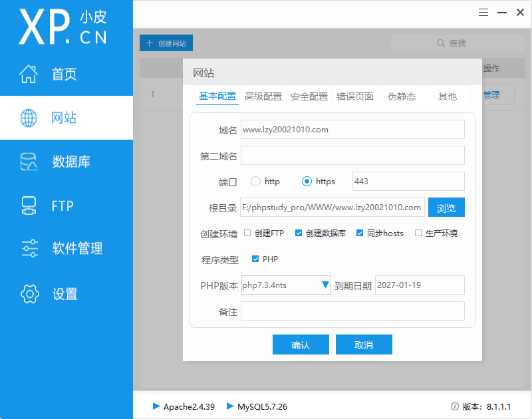The image size is (532, 419).
Task: Open 数据库 in the sidebar
Action: [x=66, y=162]
